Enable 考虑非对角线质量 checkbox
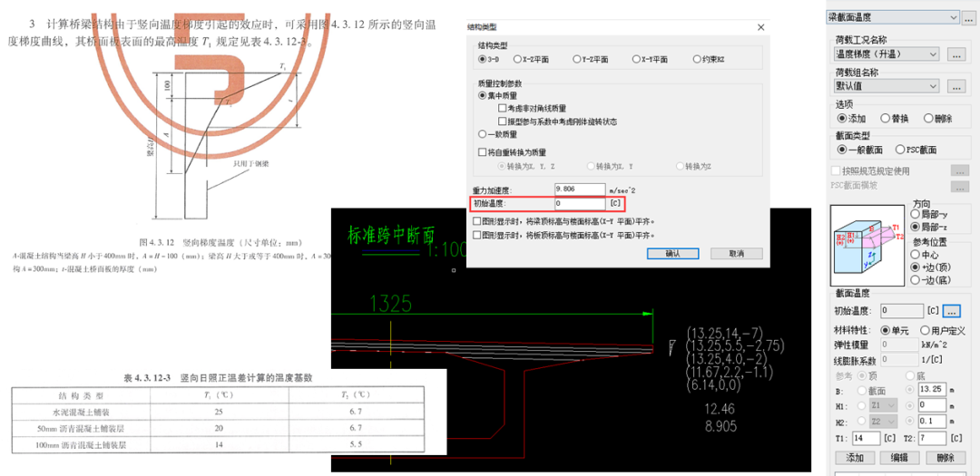980x476 pixels. click(502, 109)
